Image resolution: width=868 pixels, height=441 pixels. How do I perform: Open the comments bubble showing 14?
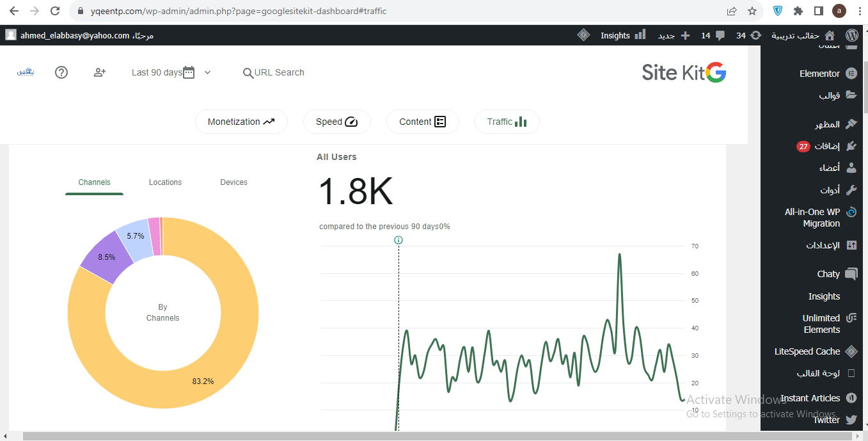click(x=720, y=36)
